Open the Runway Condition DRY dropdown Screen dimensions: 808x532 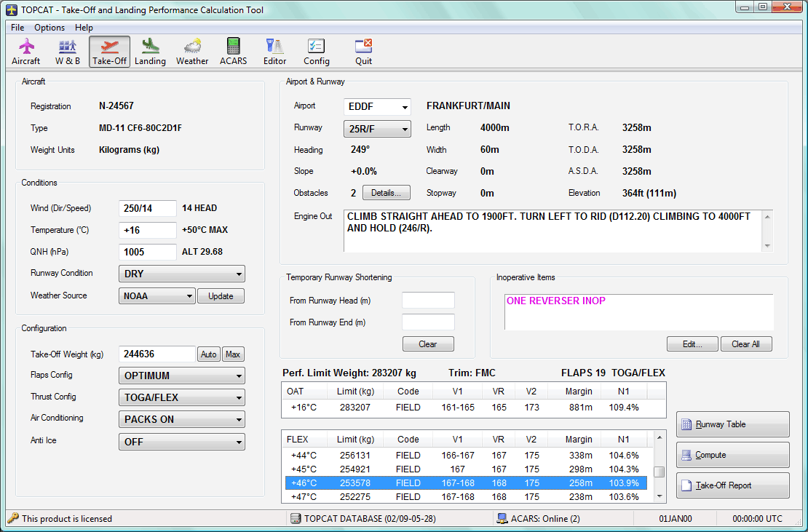click(x=182, y=274)
